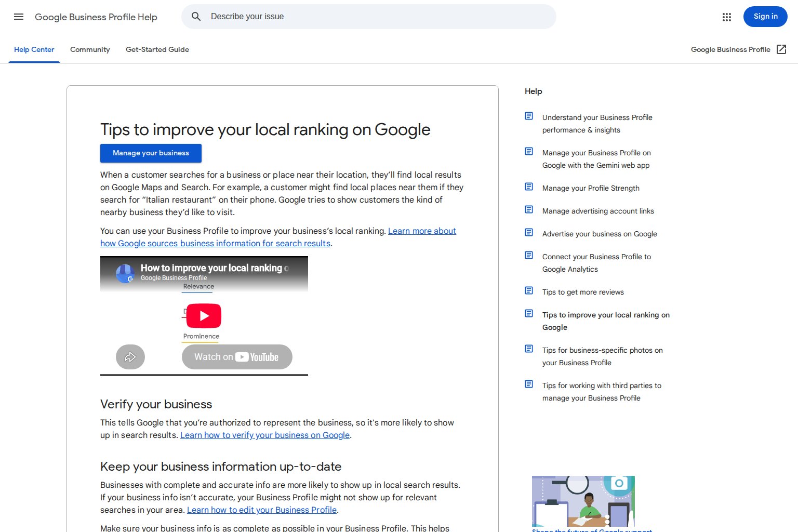Open the main hamburger menu
This screenshot has height=532, width=798.
19,17
